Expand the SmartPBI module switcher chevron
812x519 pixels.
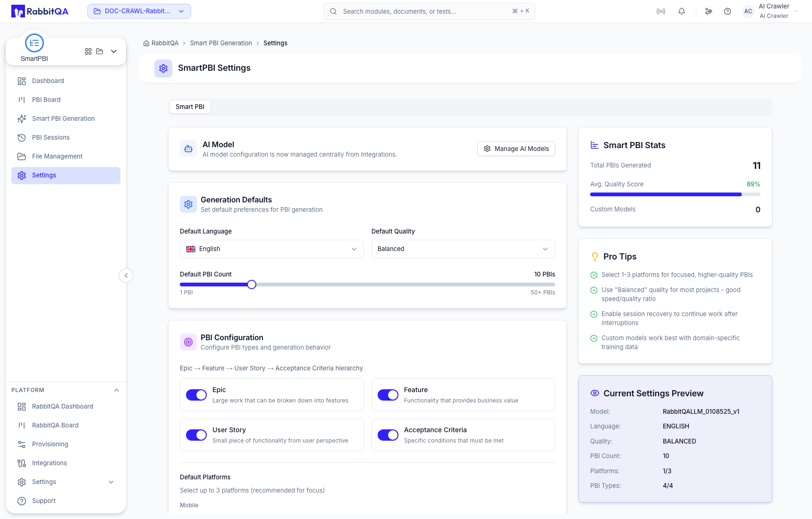tap(114, 51)
